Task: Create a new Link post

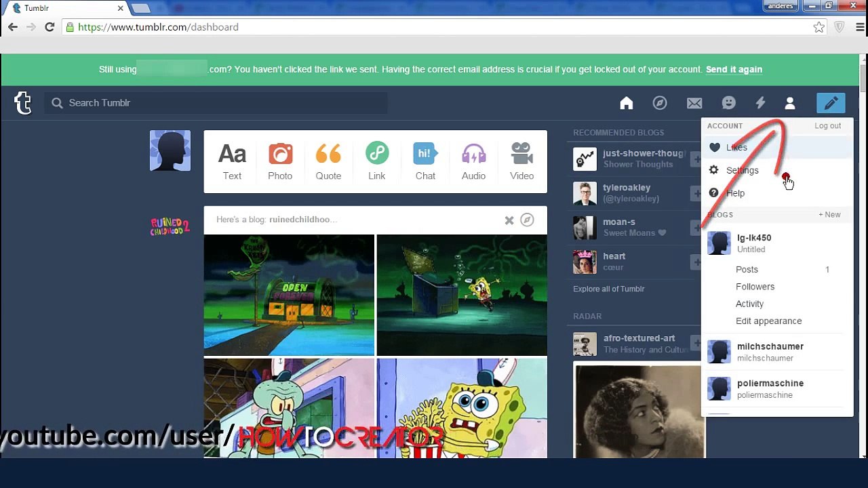Action: [x=377, y=162]
